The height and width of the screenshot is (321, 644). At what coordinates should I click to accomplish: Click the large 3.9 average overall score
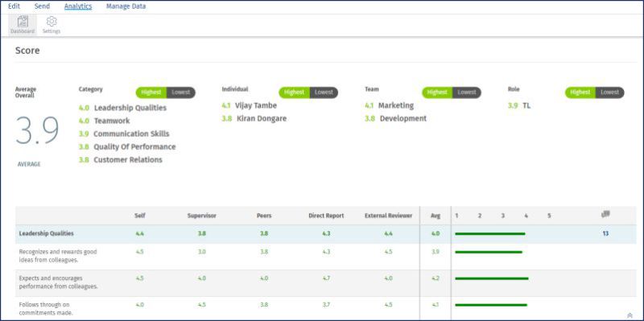[x=37, y=130]
